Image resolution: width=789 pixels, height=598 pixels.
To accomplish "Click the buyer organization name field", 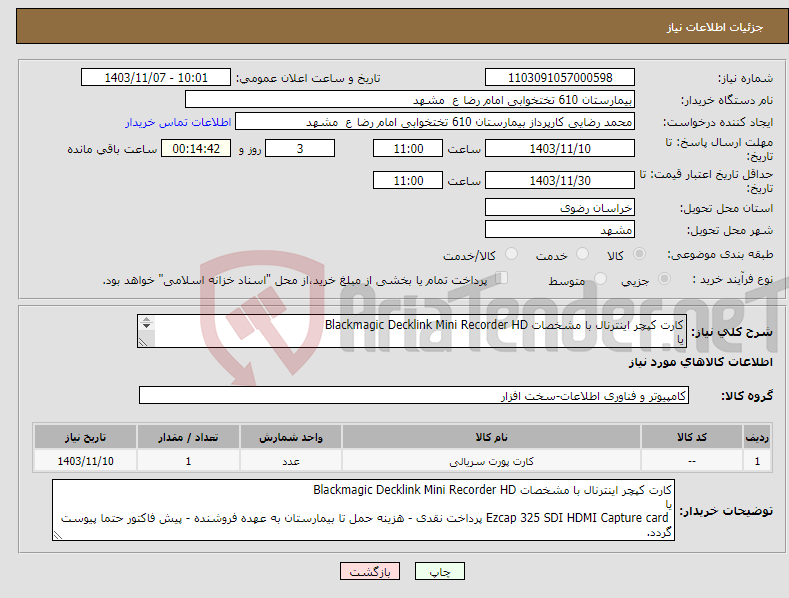I will 410,100.
